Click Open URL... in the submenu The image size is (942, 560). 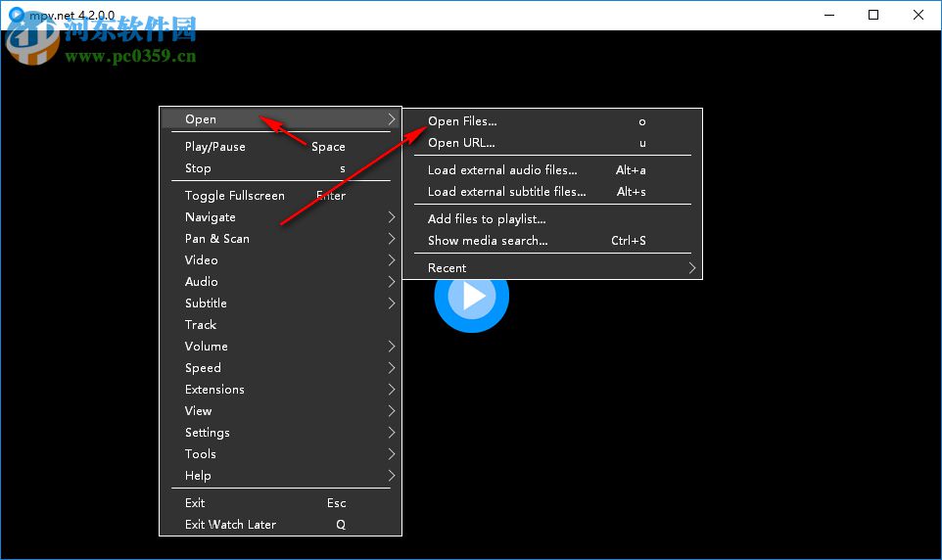[x=552, y=143]
